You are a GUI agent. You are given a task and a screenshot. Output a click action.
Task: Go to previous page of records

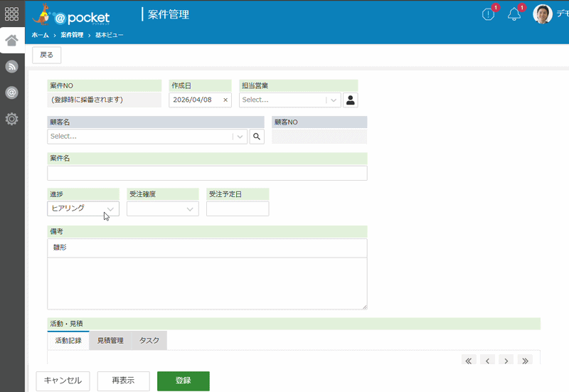coord(487,361)
